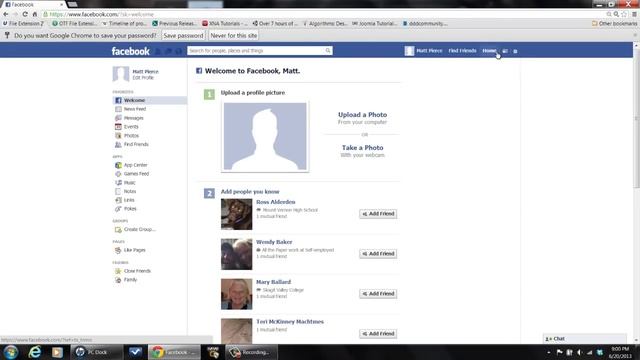Open Matt Pierce profile in top bar
This screenshot has height=360, width=640.
(424, 51)
